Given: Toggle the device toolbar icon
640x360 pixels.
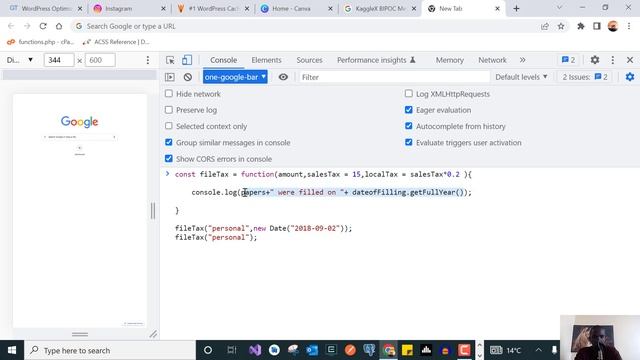Looking at the screenshot, I should tap(187, 60).
